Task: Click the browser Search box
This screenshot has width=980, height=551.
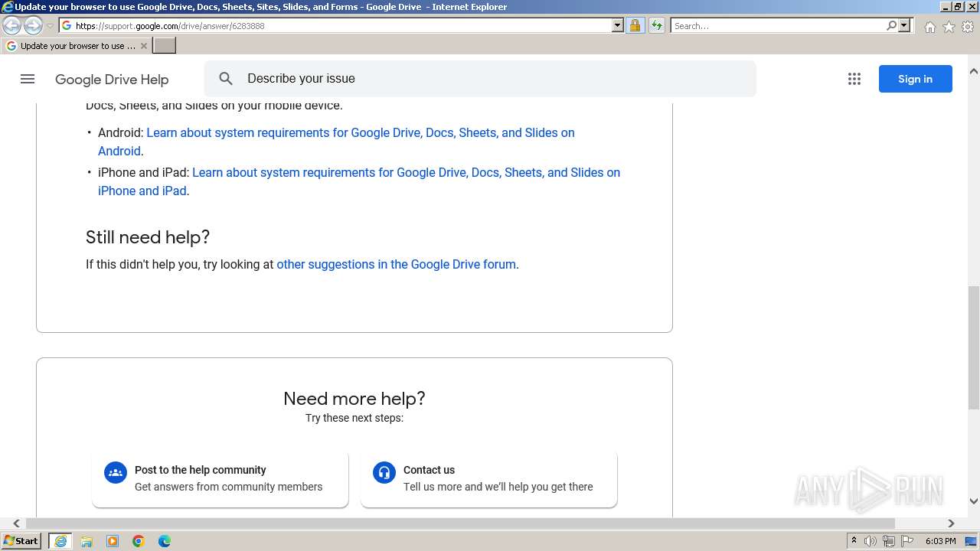Action: [777, 26]
